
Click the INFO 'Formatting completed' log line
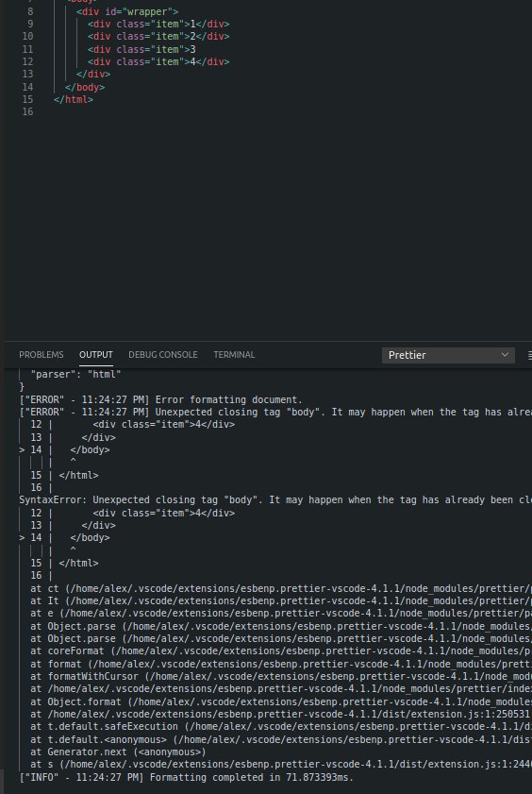pos(187,777)
